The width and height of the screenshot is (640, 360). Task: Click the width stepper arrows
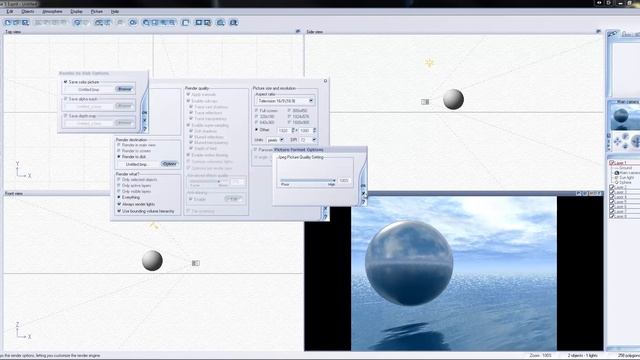pyautogui.click(x=293, y=130)
